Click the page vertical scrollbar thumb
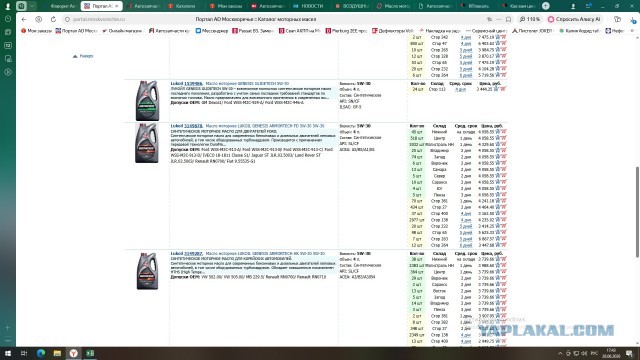The image size is (640, 360). coord(637,212)
